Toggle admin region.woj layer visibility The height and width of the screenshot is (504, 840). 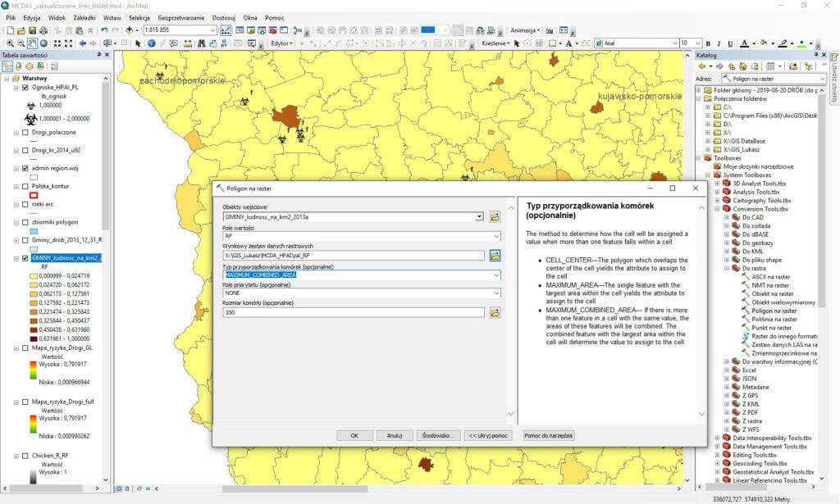click(25, 168)
